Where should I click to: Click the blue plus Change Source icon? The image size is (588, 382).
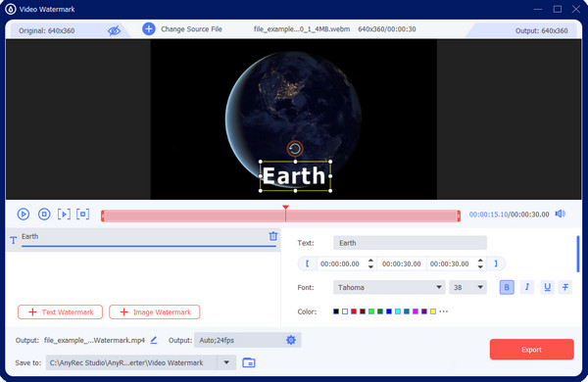pos(149,28)
